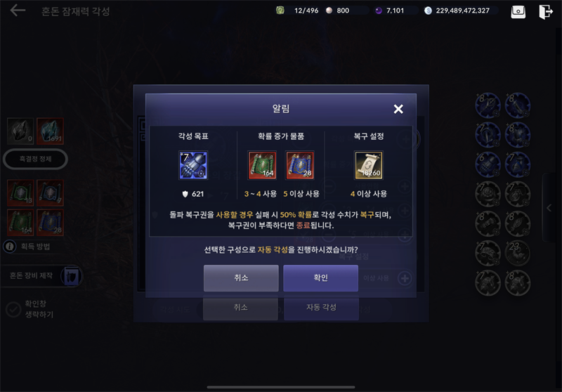Click the recovery ticket icon showing 18260
This screenshot has height=392, width=562.
(369, 165)
